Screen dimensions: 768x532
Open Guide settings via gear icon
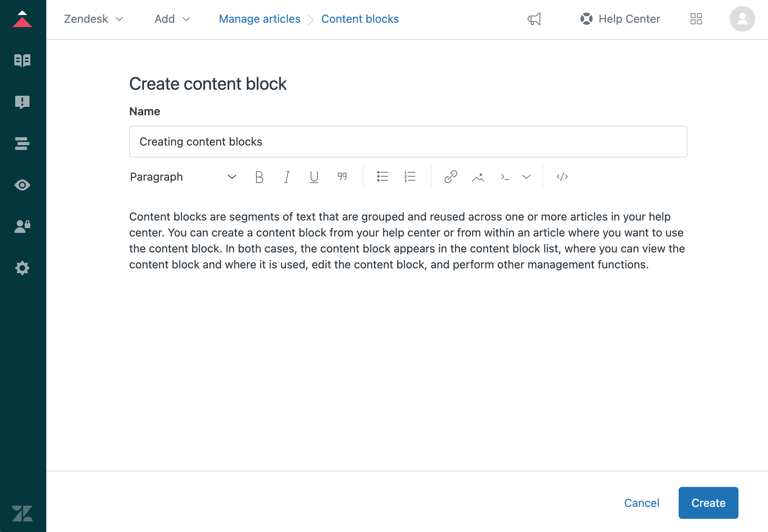22,268
